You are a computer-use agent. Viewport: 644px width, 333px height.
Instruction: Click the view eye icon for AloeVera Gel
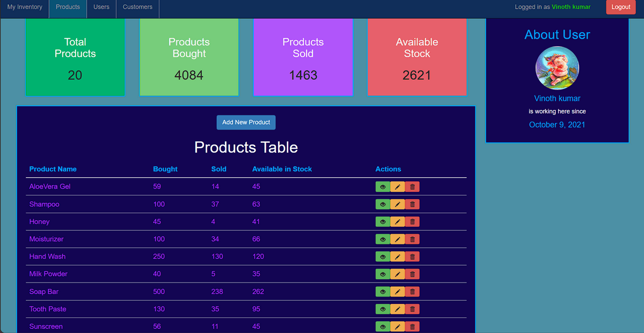[383, 187]
